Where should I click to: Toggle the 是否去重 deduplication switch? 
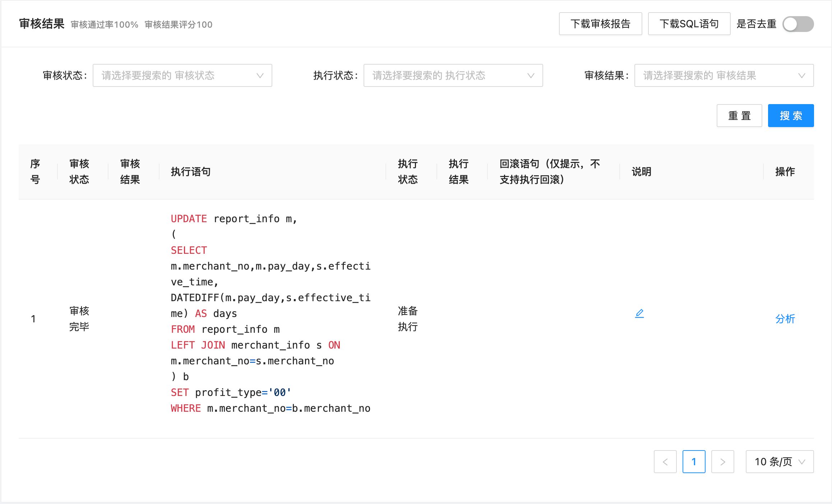pos(798,24)
